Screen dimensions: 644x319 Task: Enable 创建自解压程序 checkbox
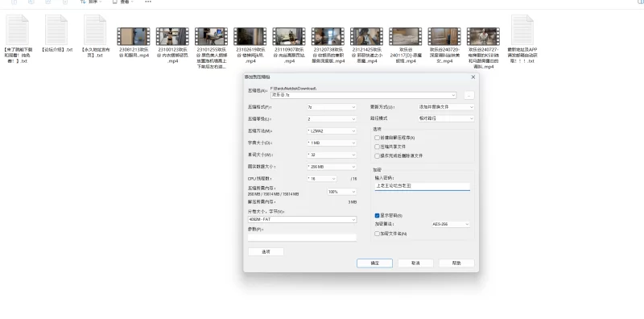pos(377,138)
